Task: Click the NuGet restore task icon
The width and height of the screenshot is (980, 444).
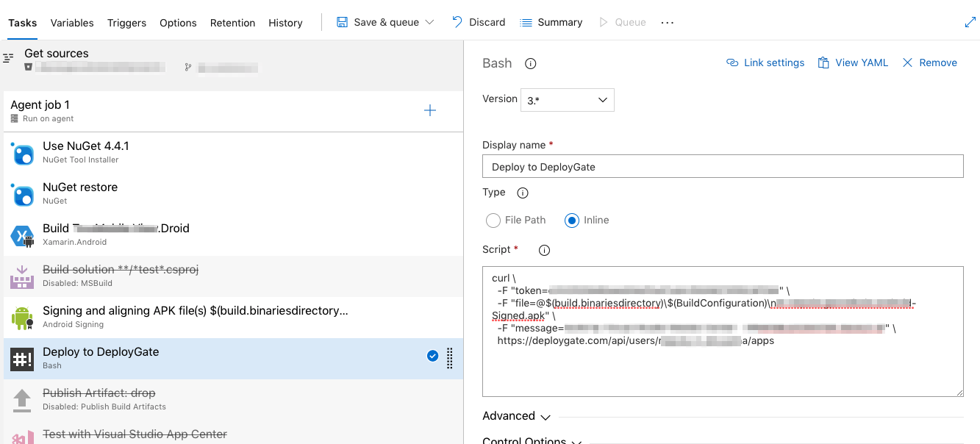Action: coord(22,196)
